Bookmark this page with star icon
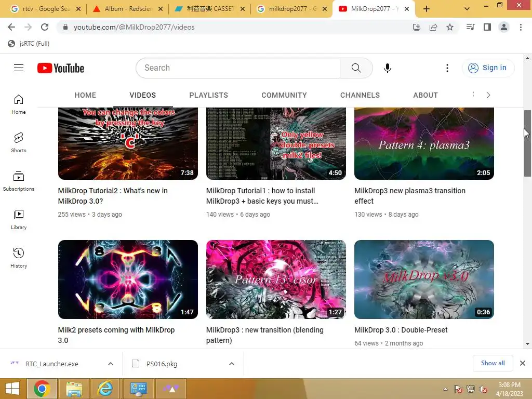 coord(450,27)
